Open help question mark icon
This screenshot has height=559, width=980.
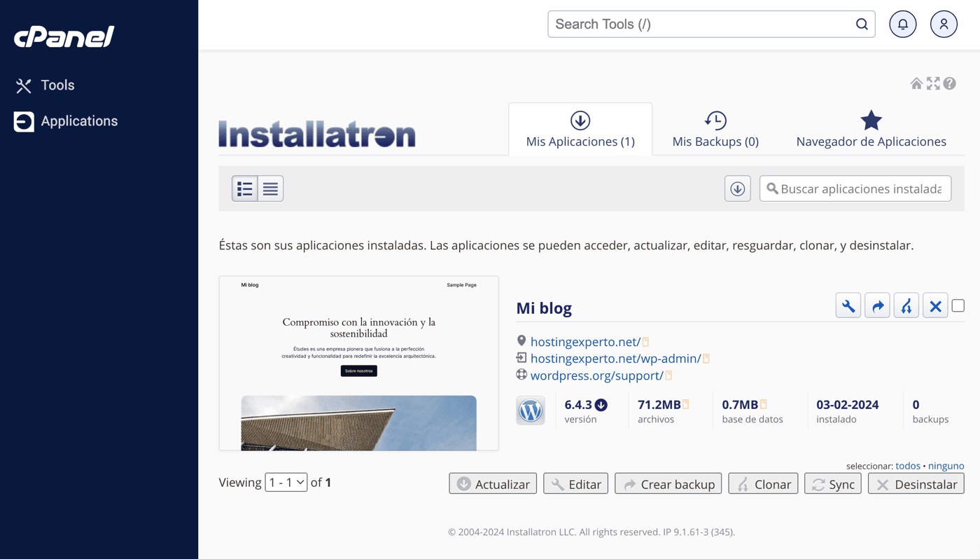point(949,83)
